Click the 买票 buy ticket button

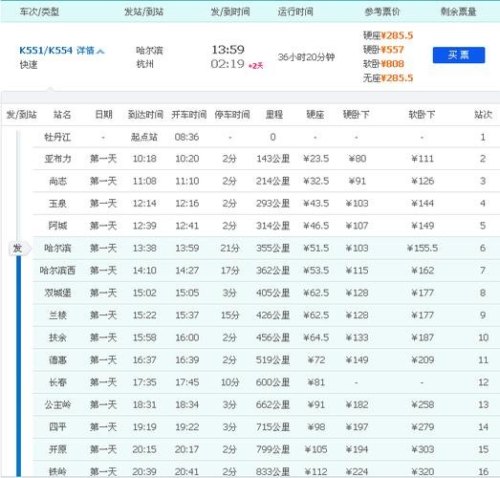[x=459, y=55]
